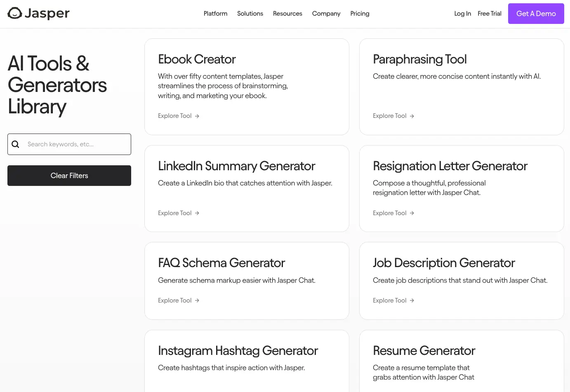Explore the Paraphrasing Tool
This screenshot has width=570, height=392.
pyautogui.click(x=393, y=116)
